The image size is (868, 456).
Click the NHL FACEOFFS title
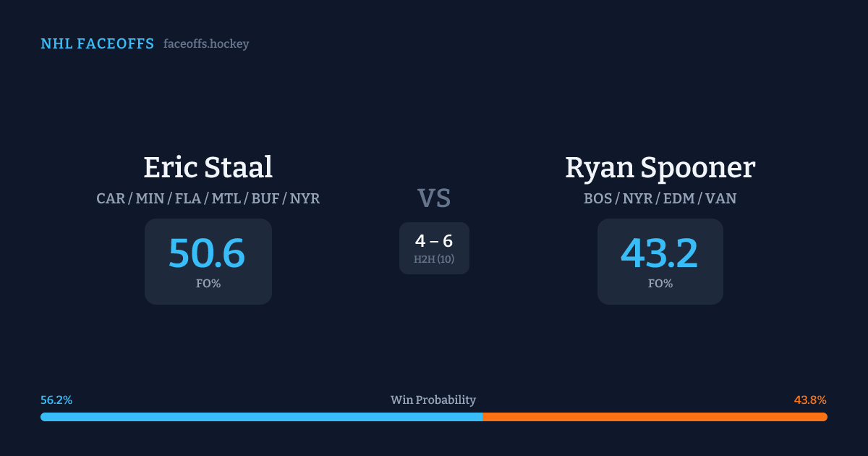[x=97, y=44]
